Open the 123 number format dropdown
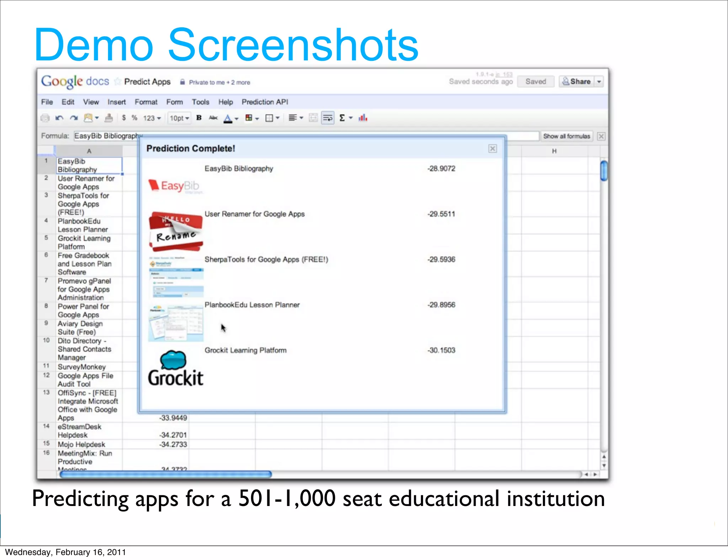The image size is (728, 560). click(x=152, y=118)
